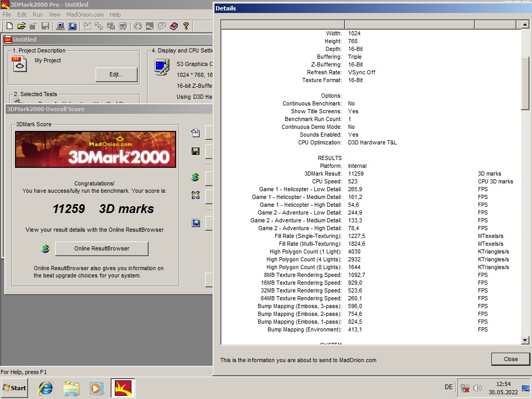
Task: Click the middle column header in Details
Action: [x=409, y=24]
